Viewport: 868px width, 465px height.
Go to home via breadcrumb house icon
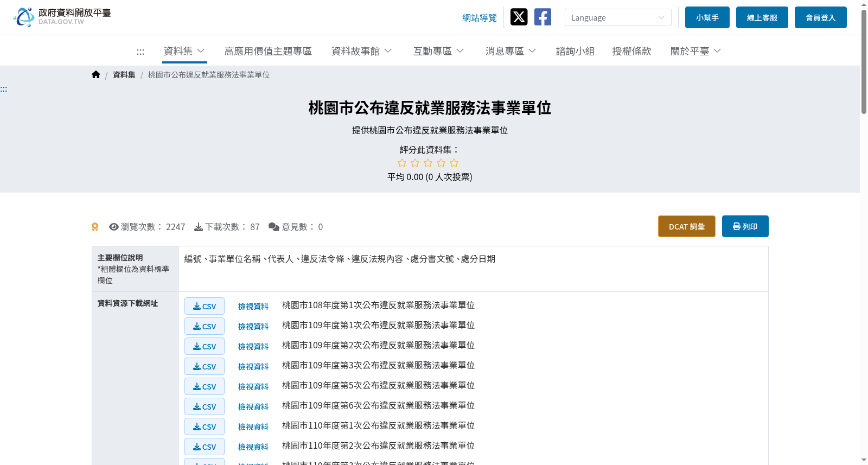coord(96,75)
